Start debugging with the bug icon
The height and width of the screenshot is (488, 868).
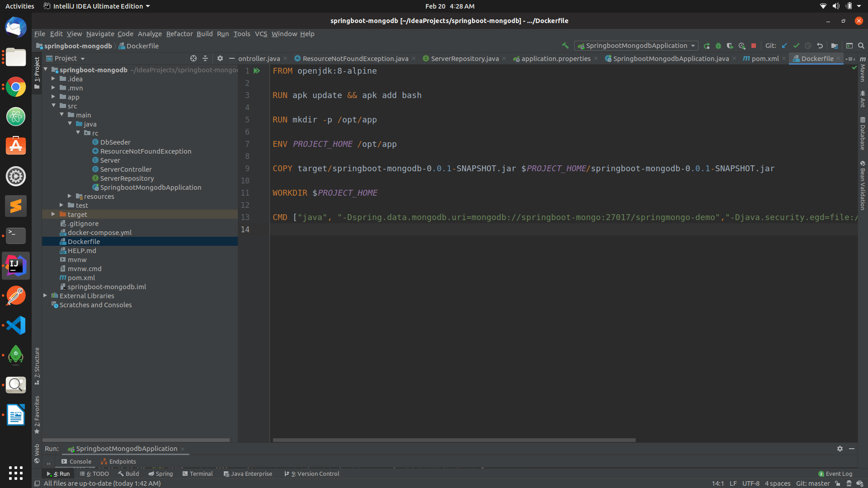(718, 46)
